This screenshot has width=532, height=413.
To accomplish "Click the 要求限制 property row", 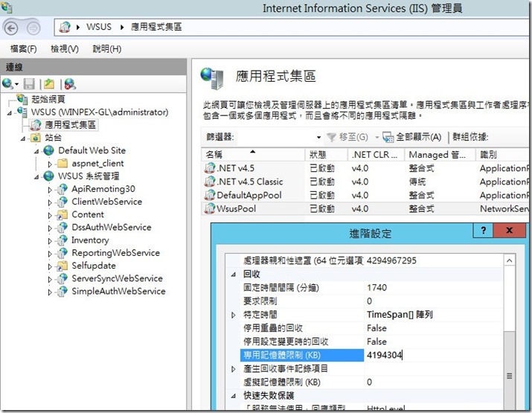I will click(x=371, y=301).
